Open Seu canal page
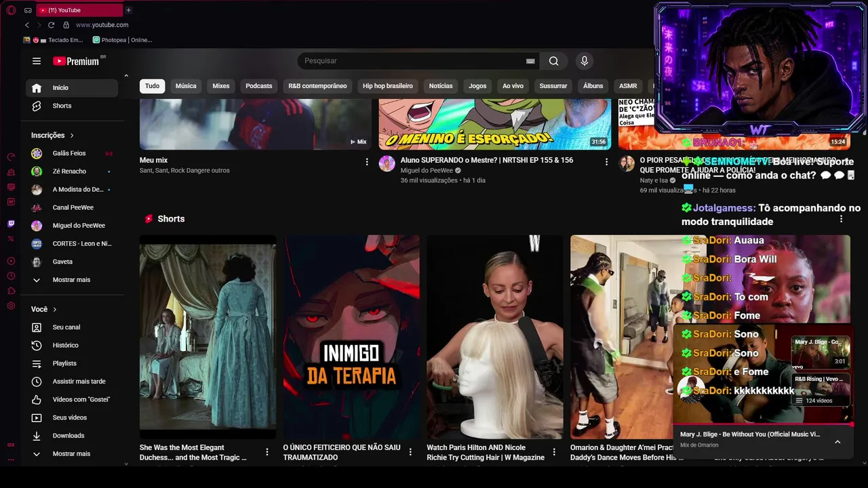 (x=72, y=327)
